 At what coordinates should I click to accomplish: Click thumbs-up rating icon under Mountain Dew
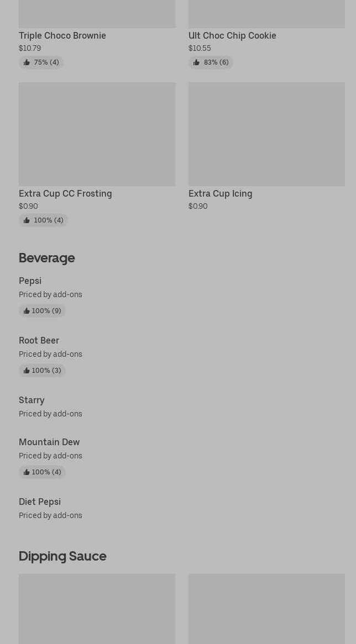pos(27,472)
